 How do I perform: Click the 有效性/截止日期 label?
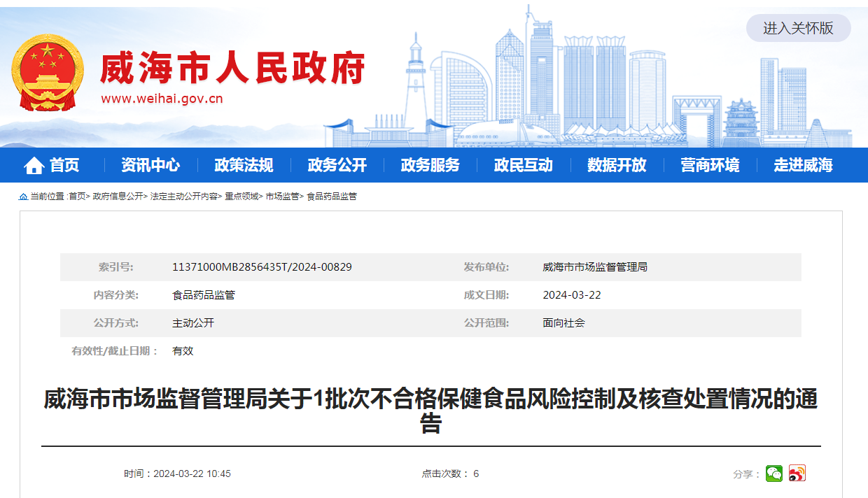115,351
